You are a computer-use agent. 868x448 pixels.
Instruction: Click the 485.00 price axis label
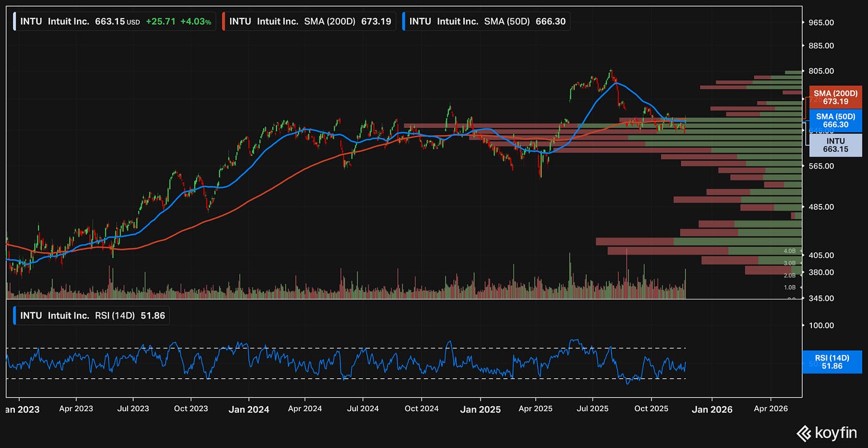click(820, 207)
